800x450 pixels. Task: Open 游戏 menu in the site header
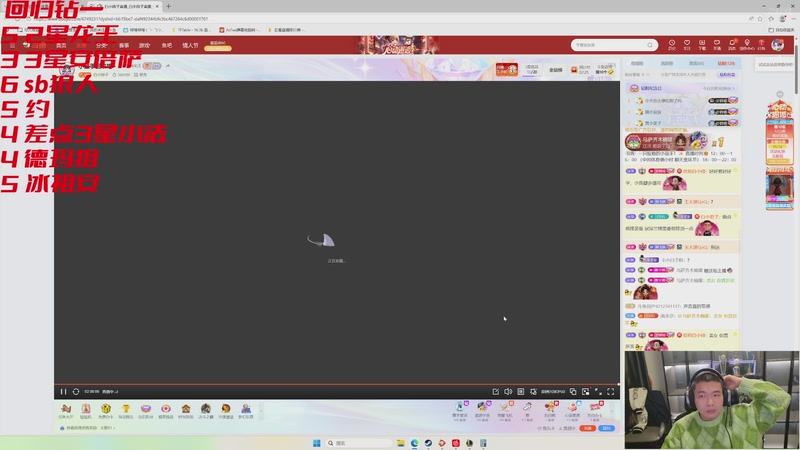point(145,45)
